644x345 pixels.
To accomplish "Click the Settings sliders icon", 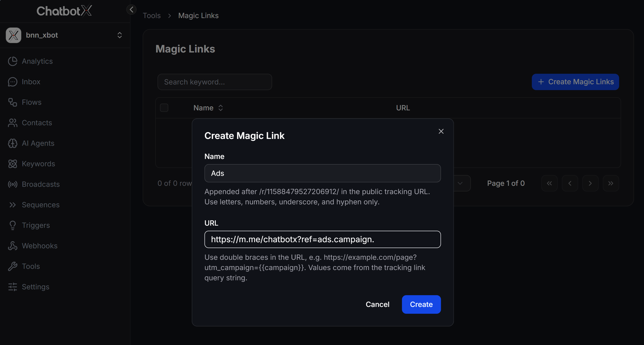I will click(x=12, y=287).
